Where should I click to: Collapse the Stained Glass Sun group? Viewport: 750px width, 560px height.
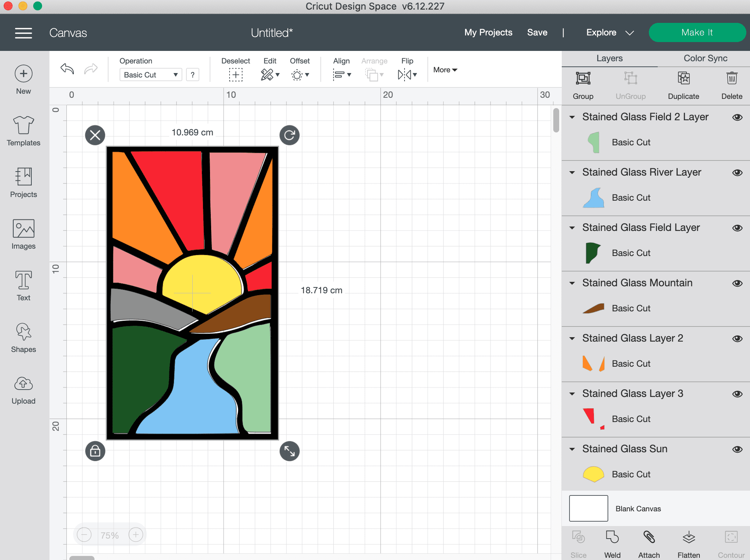click(x=572, y=449)
